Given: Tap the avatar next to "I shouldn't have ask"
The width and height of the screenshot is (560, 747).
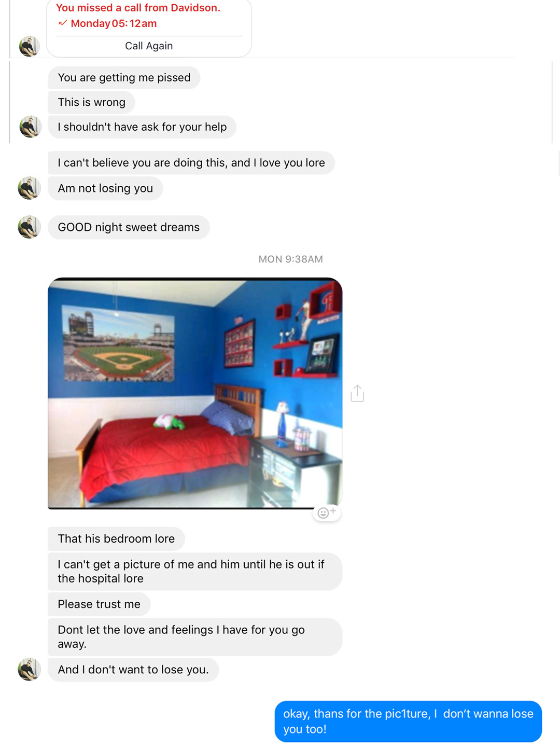Looking at the screenshot, I should tap(30, 127).
